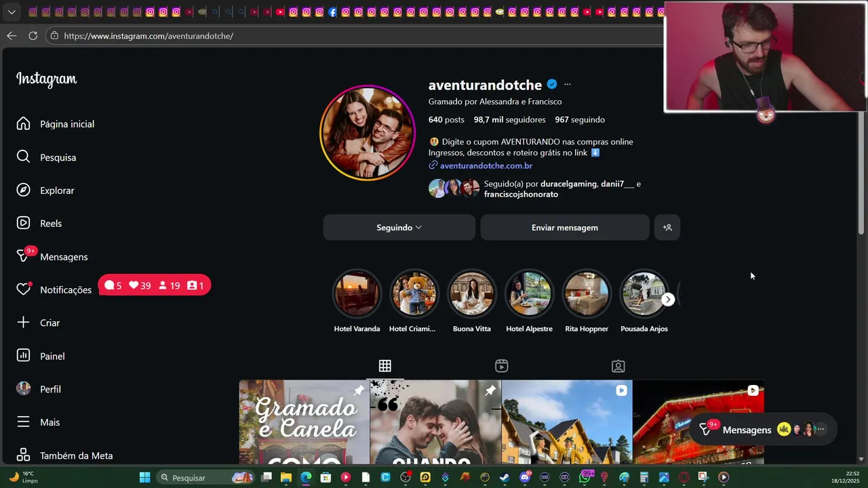Click the address bar URL field
This screenshot has width=868, height=488.
(x=353, y=35)
